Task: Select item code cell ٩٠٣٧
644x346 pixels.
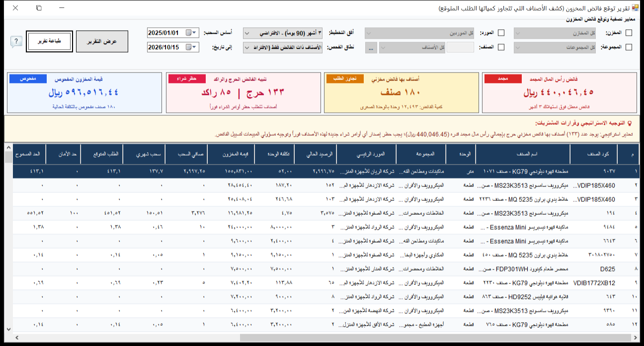Action: coord(593,171)
